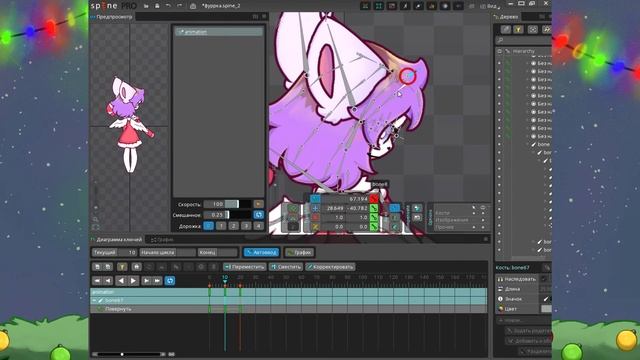The image size is (640, 360).
Task: Click the График button beside Автоввод
Action: pyautogui.click(x=299, y=252)
